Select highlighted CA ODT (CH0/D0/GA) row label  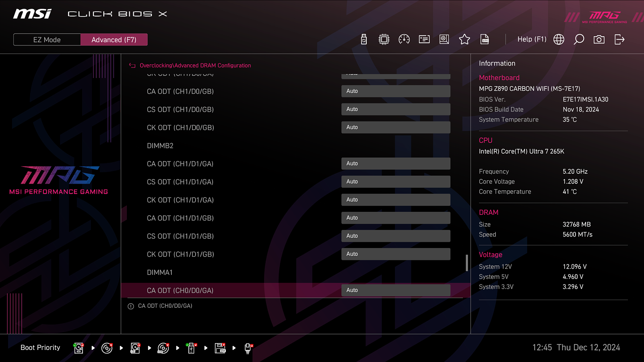(x=180, y=291)
